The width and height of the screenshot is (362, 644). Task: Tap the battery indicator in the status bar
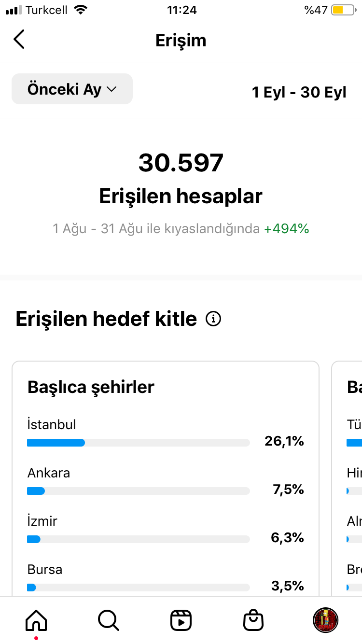pos(343,10)
